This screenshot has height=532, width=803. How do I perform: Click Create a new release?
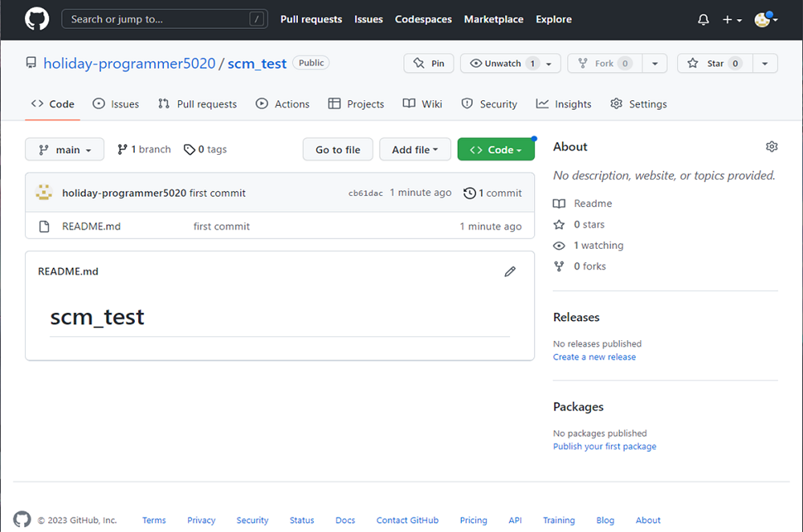pyautogui.click(x=594, y=357)
